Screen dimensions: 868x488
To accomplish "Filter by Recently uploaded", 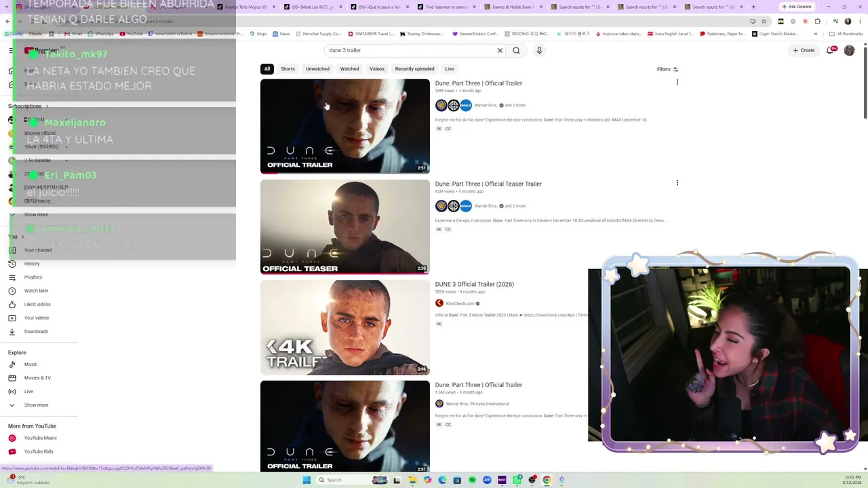I will point(415,69).
